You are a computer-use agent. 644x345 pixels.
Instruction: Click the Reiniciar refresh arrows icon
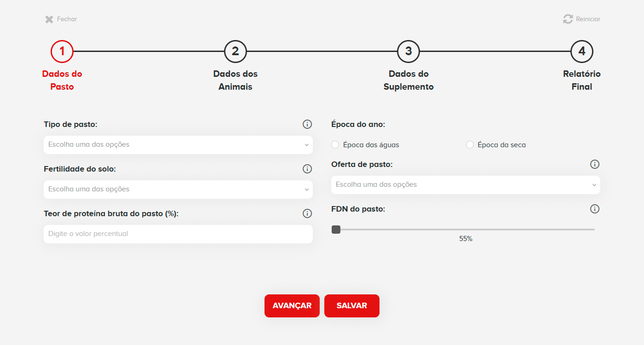568,19
